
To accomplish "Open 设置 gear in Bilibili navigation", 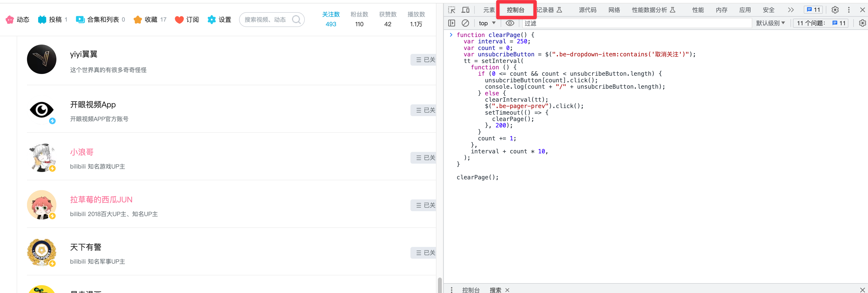I will pos(219,20).
